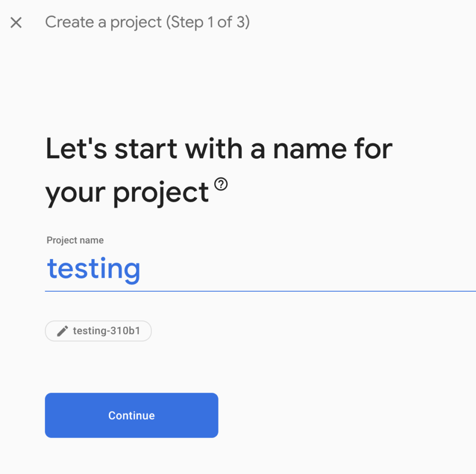Click the Continue button

point(132,415)
